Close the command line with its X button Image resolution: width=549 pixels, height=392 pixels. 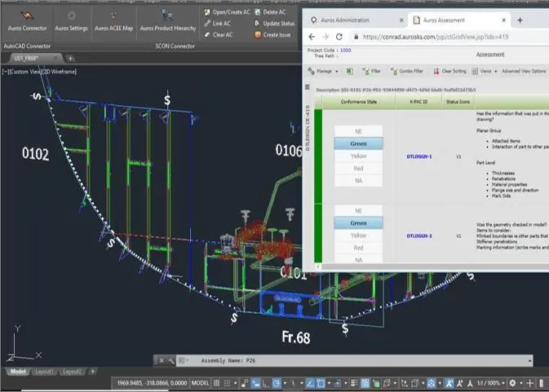tap(162, 360)
